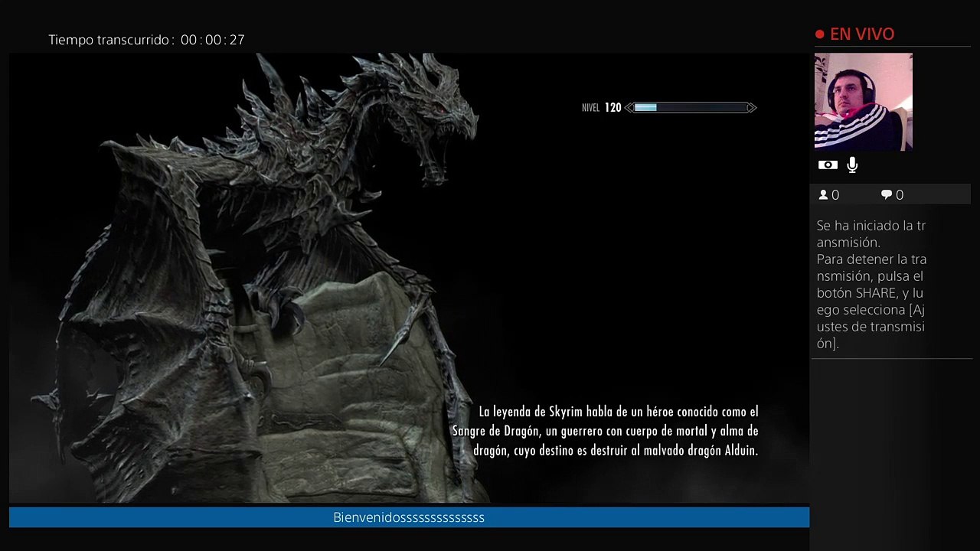
Task: Click the right arrow of the level bar
Action: click(752, 108)
